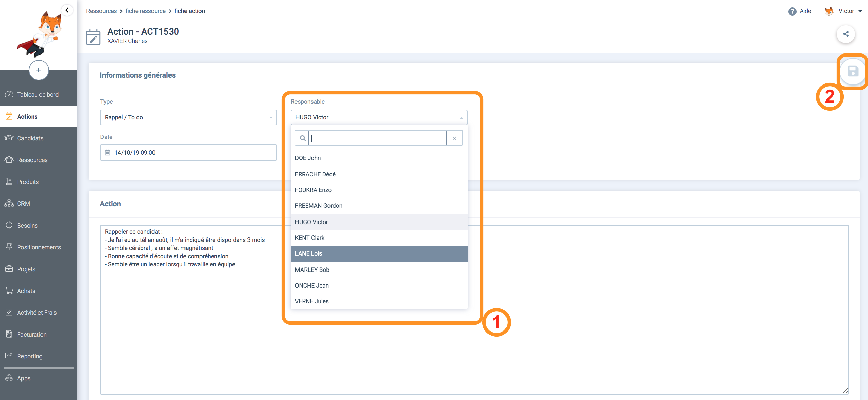This screenshot has width=868, height=400.
Task: Click the share icon button
Action: [x=846, y=34]
